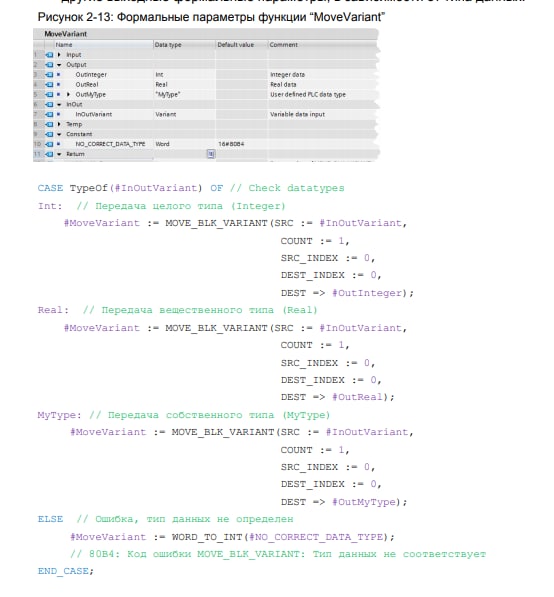The height and width of the screenshot is (597, 554).
Task: Click the tag icon in the Temp row
Action: coord(49,124)
